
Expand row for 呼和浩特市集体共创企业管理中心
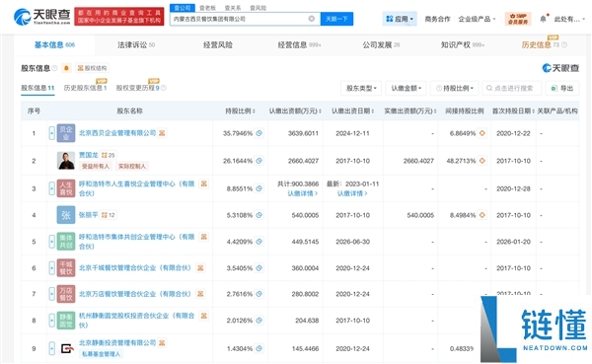click(x=51, y=242)
